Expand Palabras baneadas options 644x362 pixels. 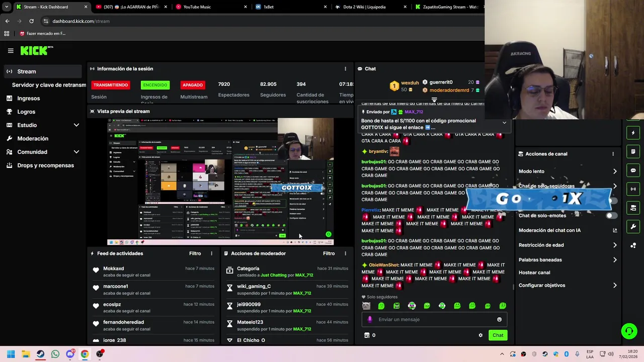(x=615, y=260)
